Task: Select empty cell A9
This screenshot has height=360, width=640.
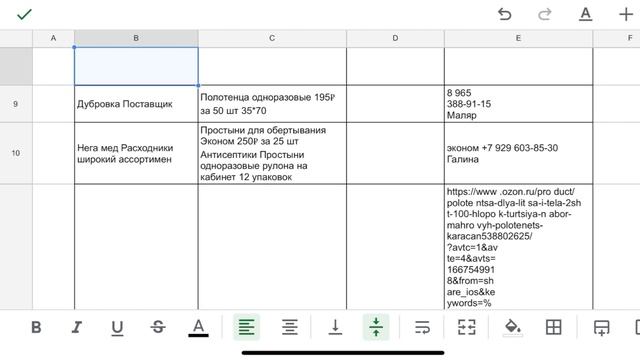Action: point(53,104)
